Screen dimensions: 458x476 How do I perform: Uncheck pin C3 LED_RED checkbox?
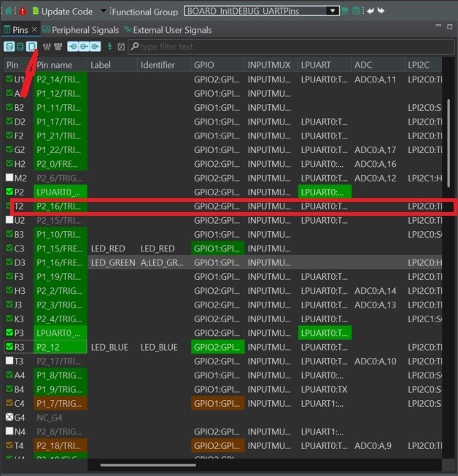pyautogui.click(x=9, y=248)
